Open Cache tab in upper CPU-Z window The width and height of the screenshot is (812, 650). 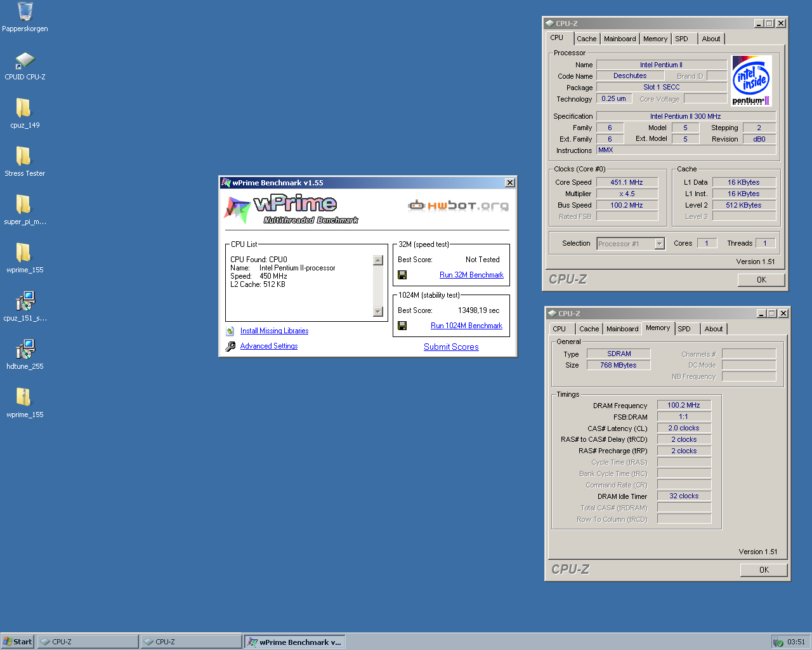(586, 39)
